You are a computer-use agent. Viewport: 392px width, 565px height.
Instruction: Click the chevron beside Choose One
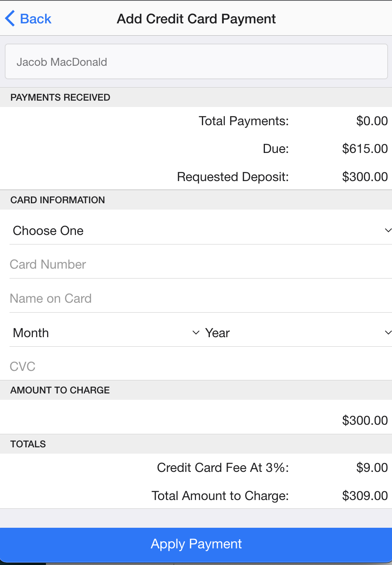[x=388, y=231]
